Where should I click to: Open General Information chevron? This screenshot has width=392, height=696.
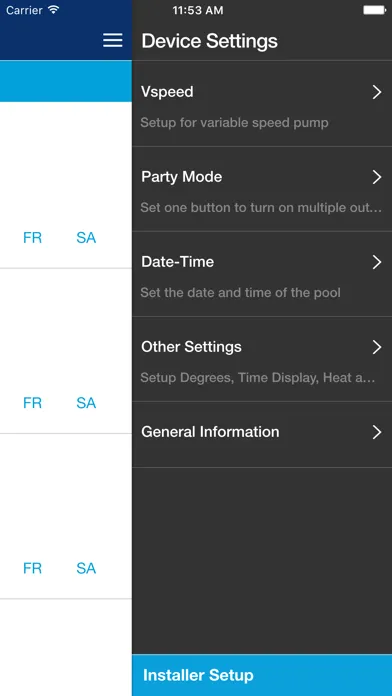pos(377,432)
